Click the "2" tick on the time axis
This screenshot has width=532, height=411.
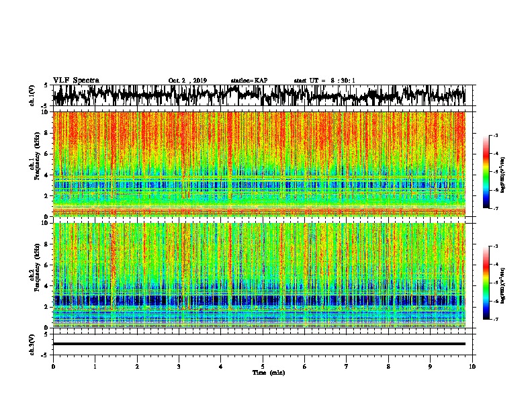coord(137,366)
